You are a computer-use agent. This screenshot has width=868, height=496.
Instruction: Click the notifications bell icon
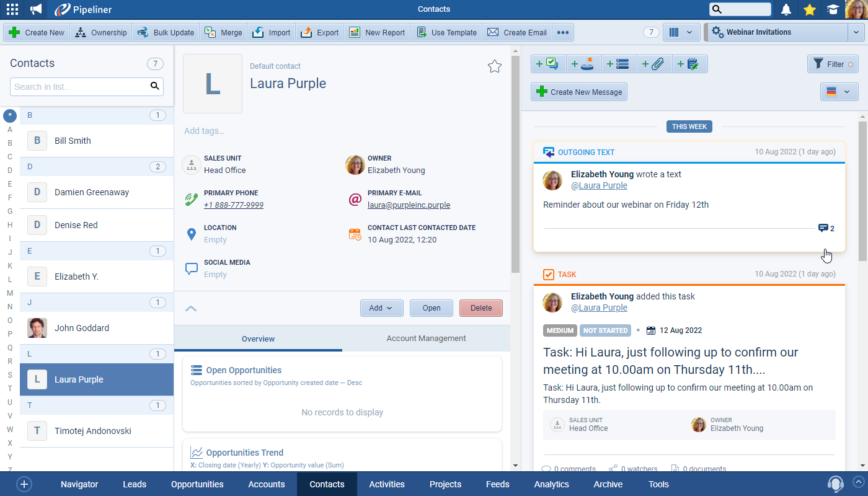[786, 9]
